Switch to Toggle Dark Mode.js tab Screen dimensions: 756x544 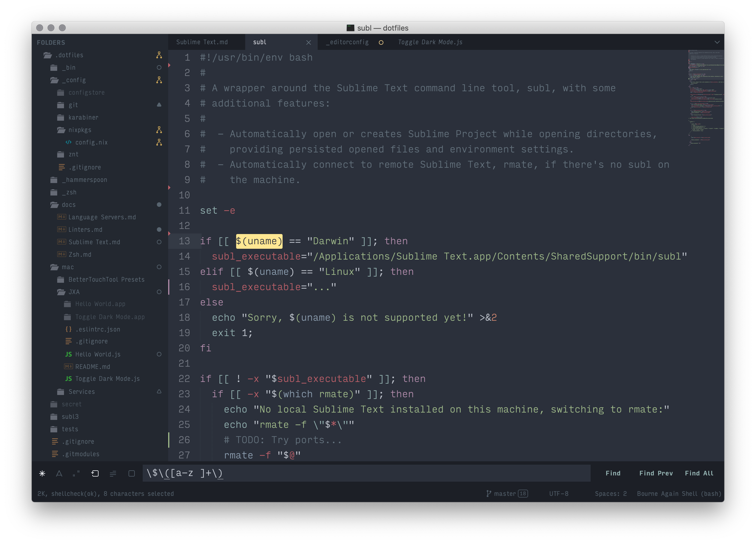430,42
